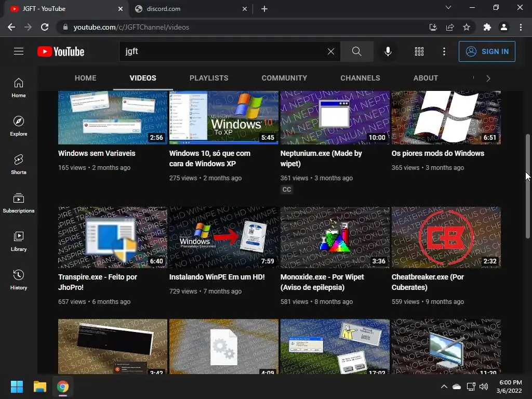The image size is (532, 399).
Task: Click the YouTube logo
Action: click(61, 51)
